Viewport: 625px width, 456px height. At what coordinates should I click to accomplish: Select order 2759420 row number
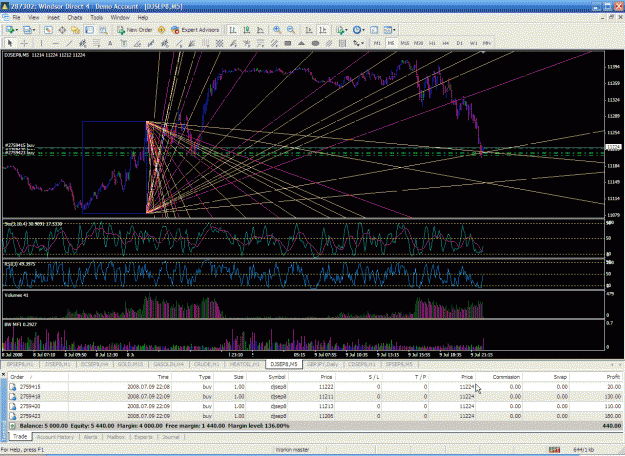pyautogui.click(x=30, y=406)
